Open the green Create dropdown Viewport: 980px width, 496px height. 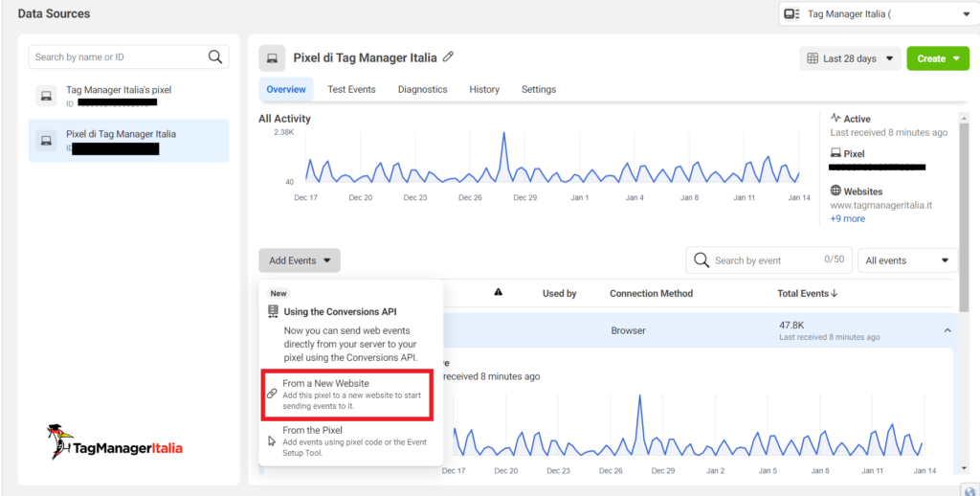pos(938,58)
